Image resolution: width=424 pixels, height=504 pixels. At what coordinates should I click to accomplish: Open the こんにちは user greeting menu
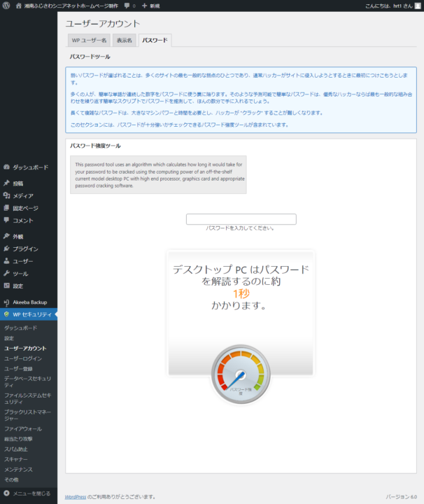(389, 6)
